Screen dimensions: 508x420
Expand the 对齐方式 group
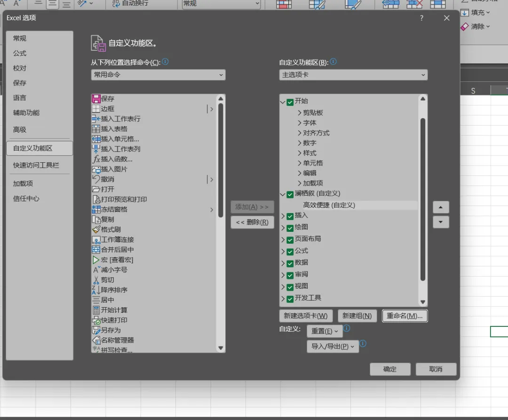point(299,133)
